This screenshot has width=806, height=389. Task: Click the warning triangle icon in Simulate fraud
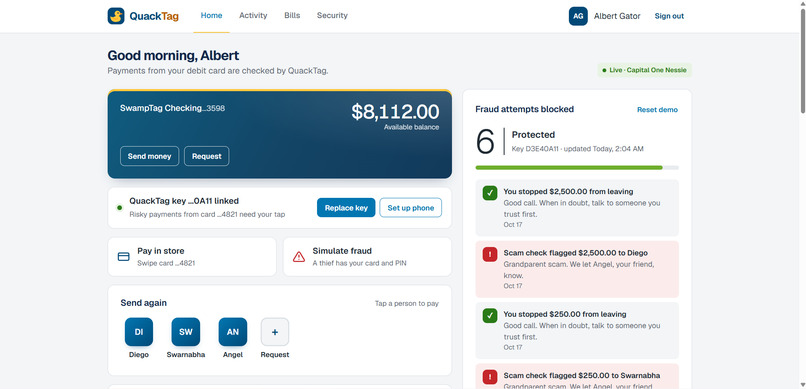tap(299, 256)
